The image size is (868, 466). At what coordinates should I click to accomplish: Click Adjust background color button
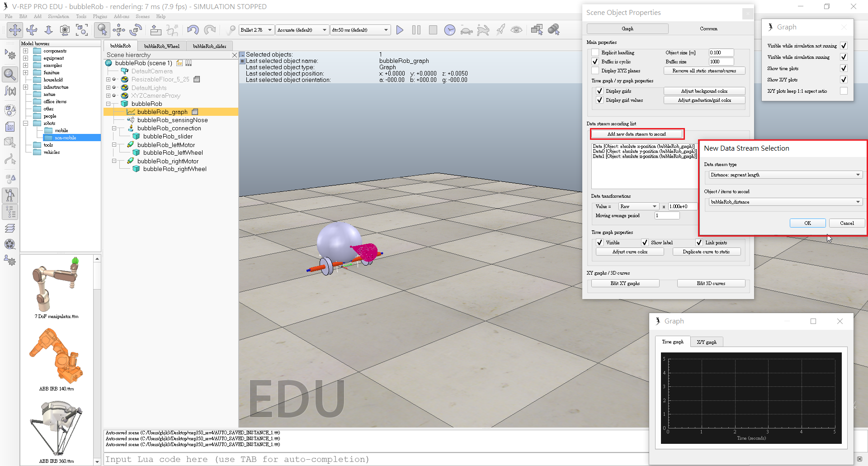click(x=704, y=91)
